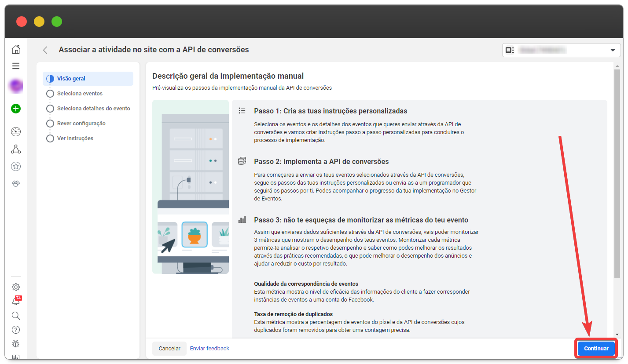Viewport: 628px width, 364px height.
Task: Click the search magnifier icon
Action: 16,316
